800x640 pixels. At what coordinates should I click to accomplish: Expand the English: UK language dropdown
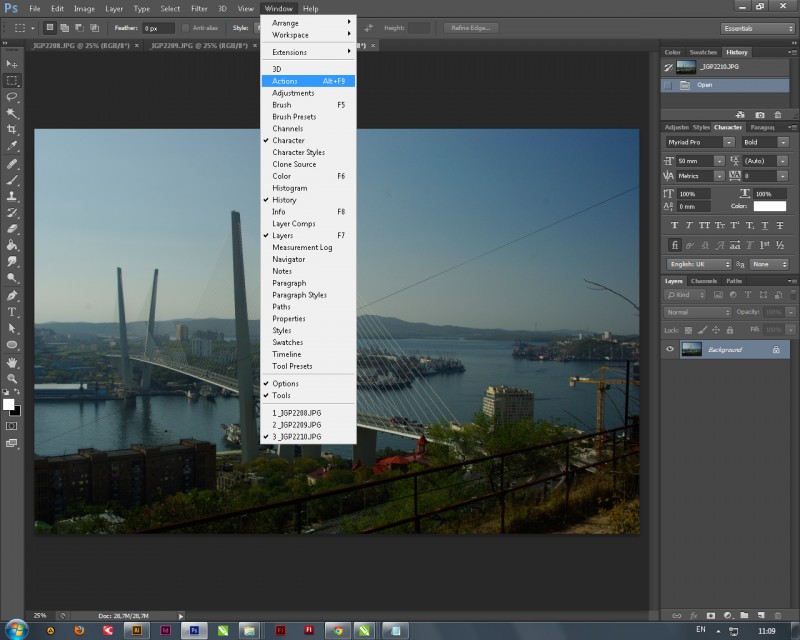(x=698, y=264)
